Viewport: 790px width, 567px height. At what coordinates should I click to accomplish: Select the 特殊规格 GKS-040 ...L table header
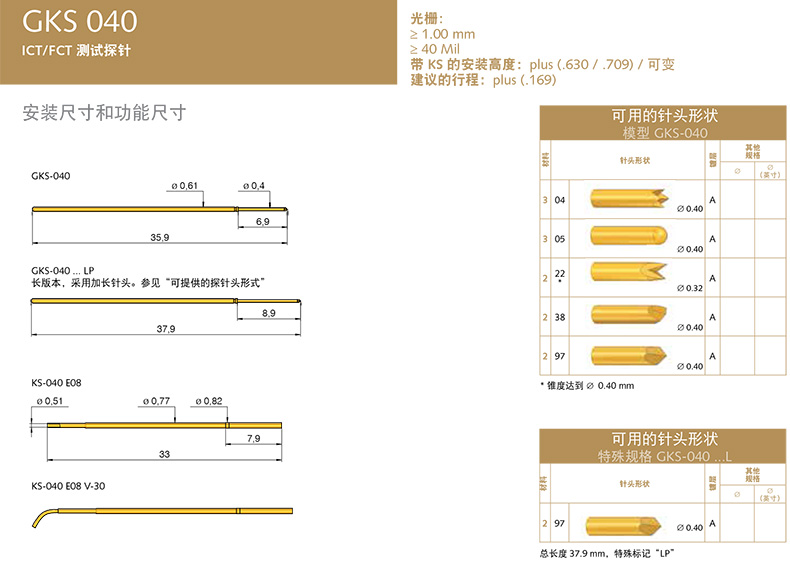click(x=664, y=455)
